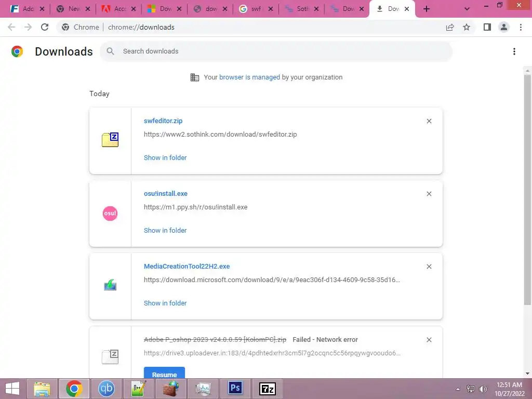Focus the Search downloads field
Screen dimensions: 532x399
(276, 51)
